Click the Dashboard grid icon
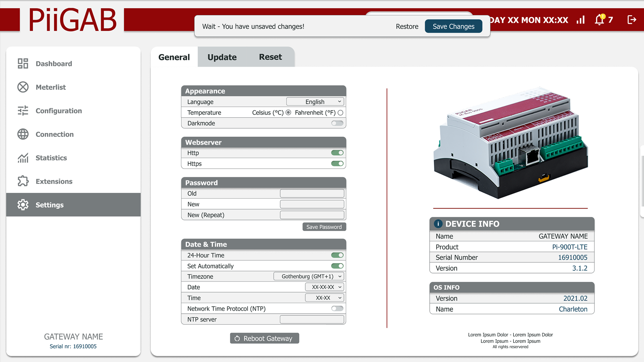The width and height of the screenshot is (644, 362). tap(23, 63)
